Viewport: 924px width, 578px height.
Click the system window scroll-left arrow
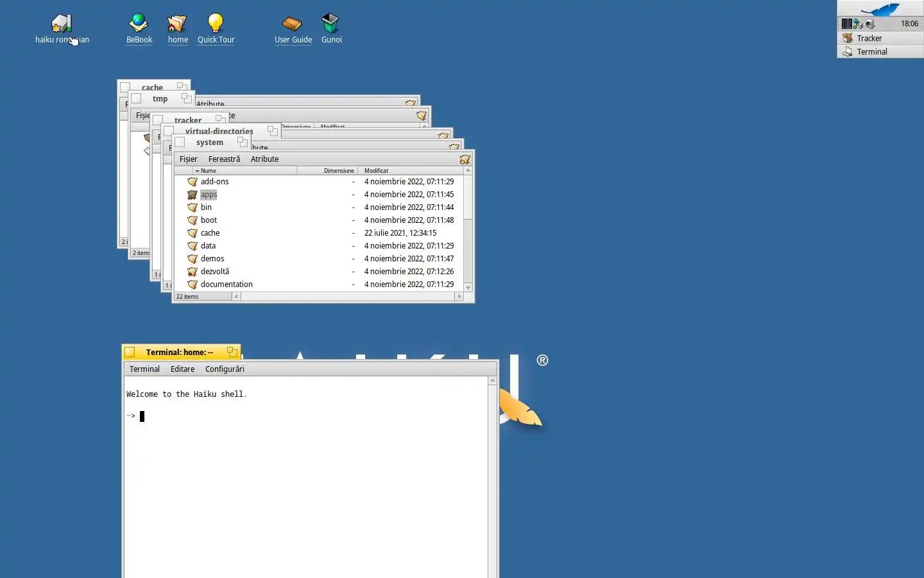point(236,297)
